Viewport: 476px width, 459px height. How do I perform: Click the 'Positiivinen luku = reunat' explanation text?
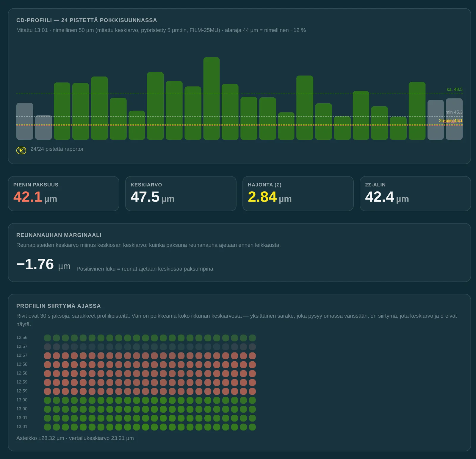pyautogui.click(x=145, y=269)
